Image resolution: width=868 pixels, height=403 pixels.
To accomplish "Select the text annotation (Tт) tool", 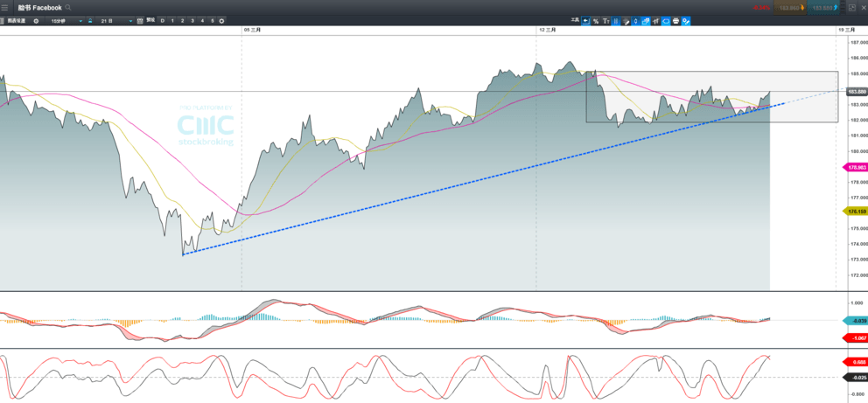I will [606, 21].
